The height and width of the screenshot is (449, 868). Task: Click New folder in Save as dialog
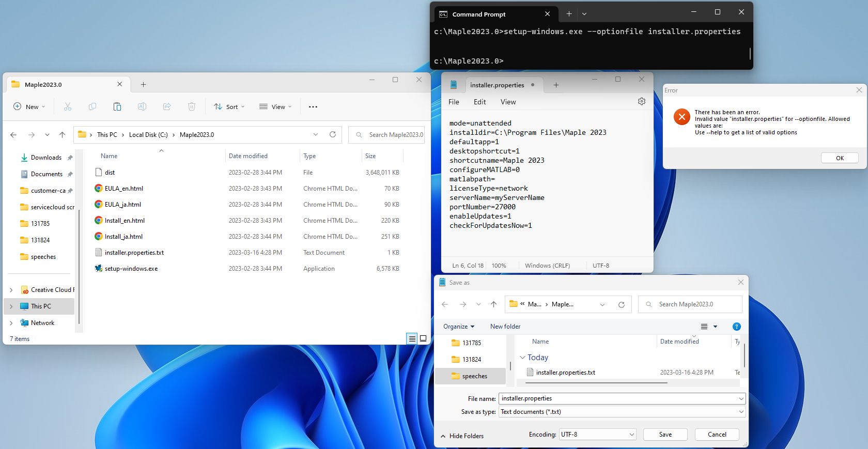[x=505, y=327]
